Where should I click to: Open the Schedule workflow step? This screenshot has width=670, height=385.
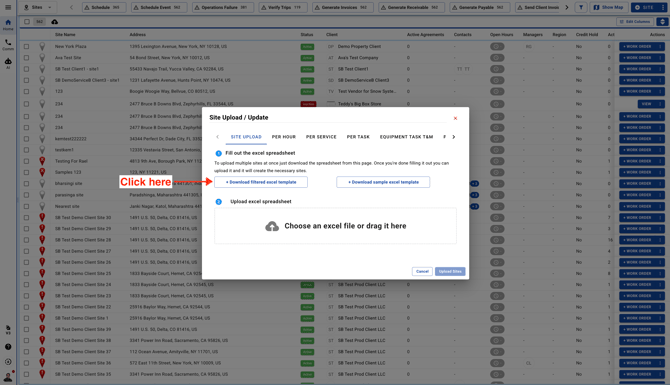click(x=104, y=7)
